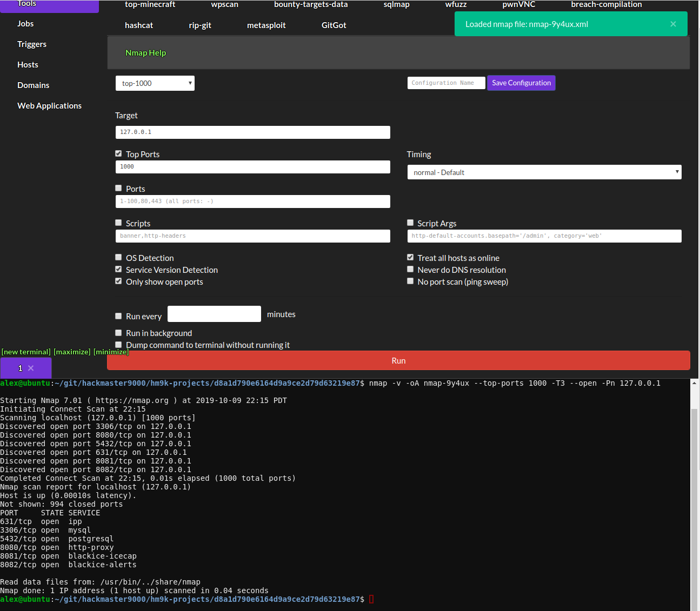Open the top-minecraft tool tab
Screen dimensions: 700x611
[150, 4]
